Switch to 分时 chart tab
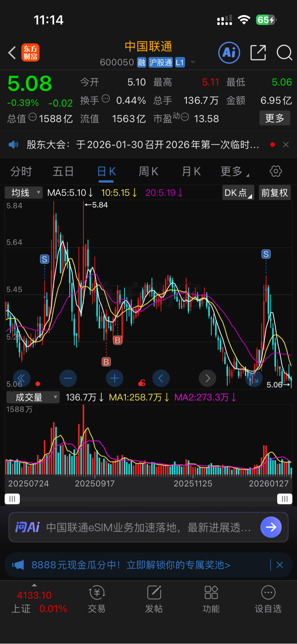The image size is (297, 644). click(21, 171)
